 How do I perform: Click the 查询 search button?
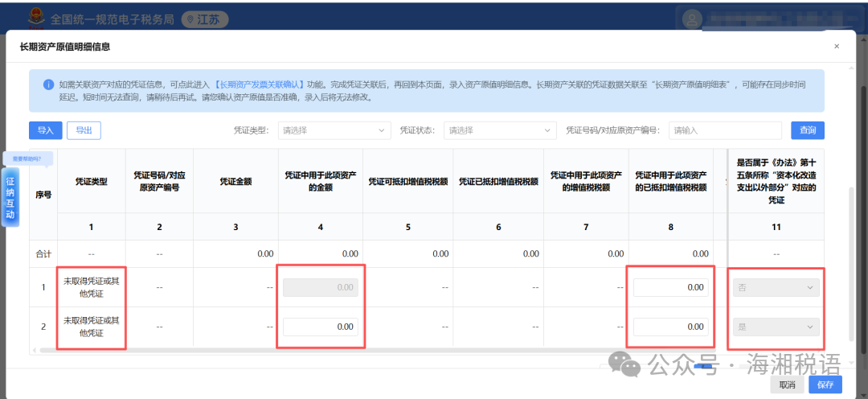tap(807, 130)
